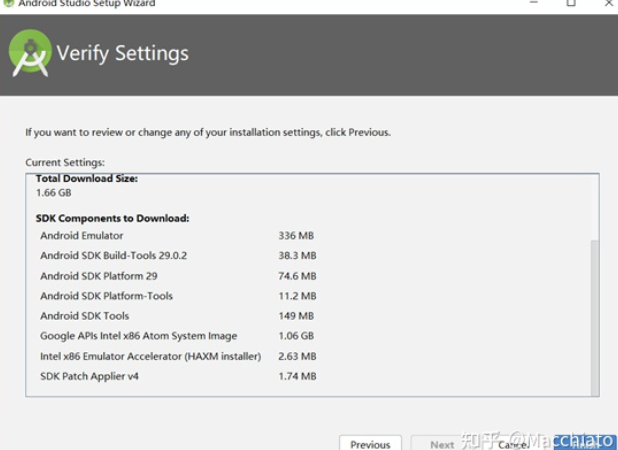
Task: Click the Android icon in title bar
Action: pos(9,4)
